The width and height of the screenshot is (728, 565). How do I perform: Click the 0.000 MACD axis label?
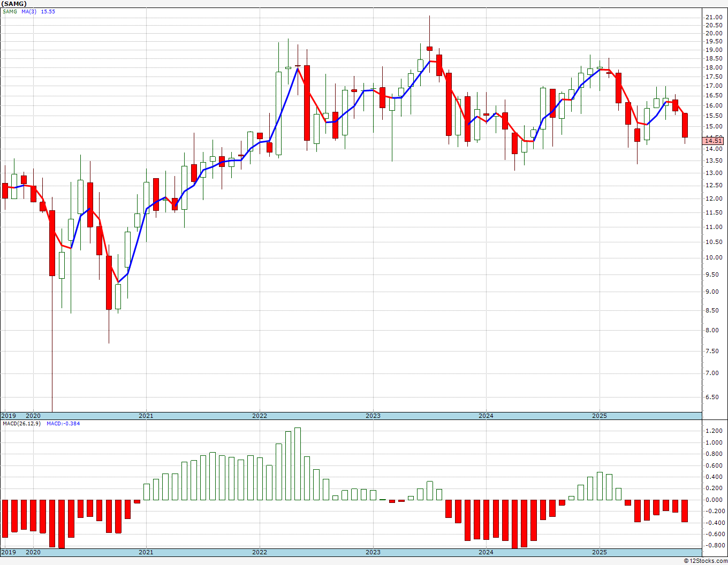click(715, 500)
